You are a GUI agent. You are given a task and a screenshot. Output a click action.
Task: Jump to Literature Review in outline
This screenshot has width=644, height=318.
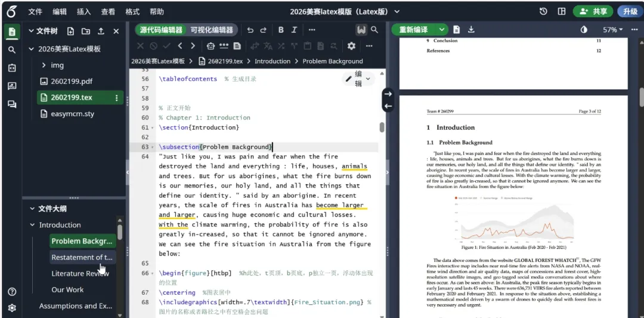point(80,273)
